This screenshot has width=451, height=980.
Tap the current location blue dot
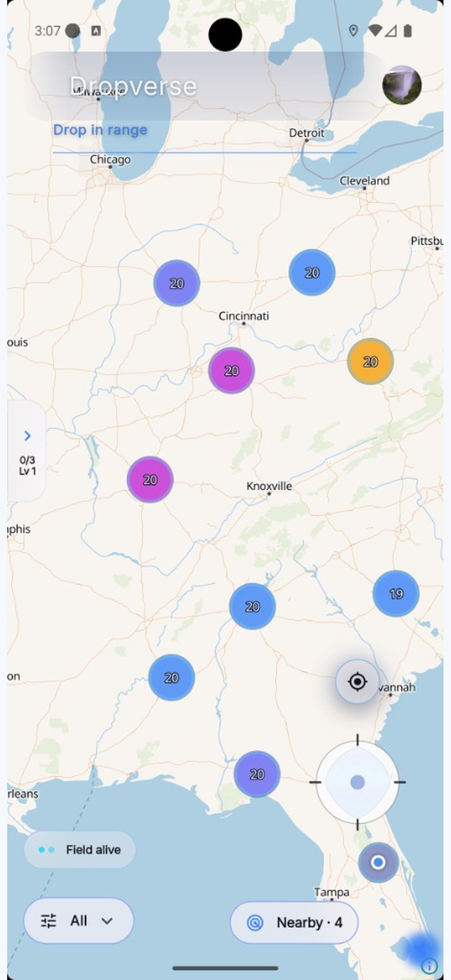[x=378, y=862]
